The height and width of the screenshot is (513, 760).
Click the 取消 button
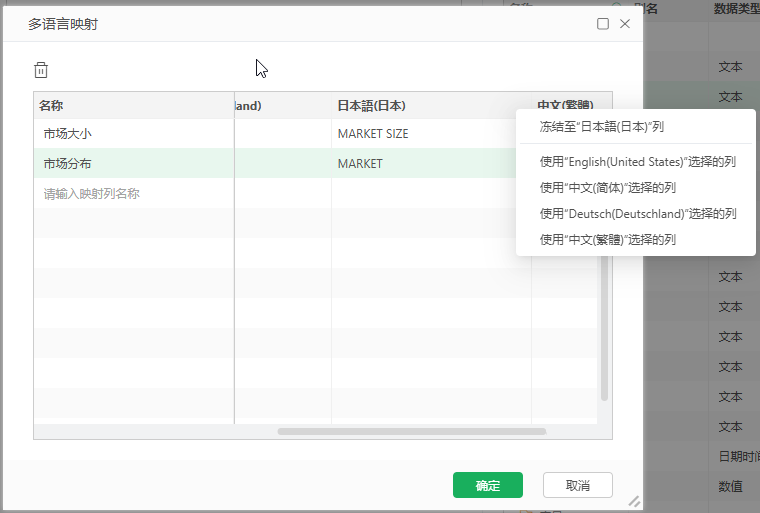click(x=577, y=485)
